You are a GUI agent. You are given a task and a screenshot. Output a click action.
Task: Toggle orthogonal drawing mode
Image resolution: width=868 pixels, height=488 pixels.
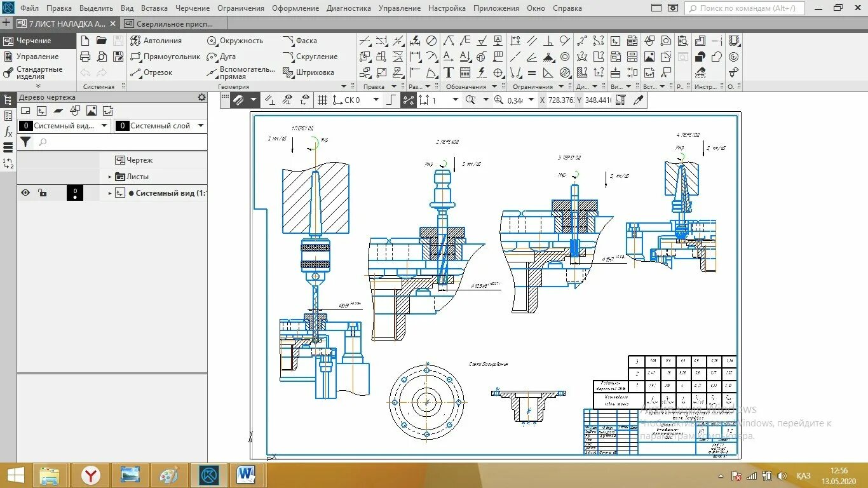pyautogui.click(x=391, y=100)
